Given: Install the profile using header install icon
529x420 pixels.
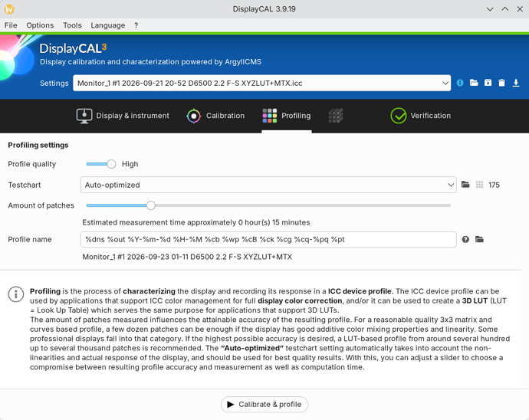Looking at the screenshot, I should 488,83.
